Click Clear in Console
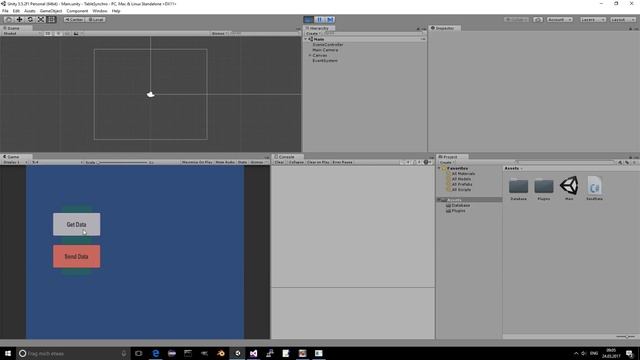The width and height of the screenshot is (640, 360). [279, 162]
